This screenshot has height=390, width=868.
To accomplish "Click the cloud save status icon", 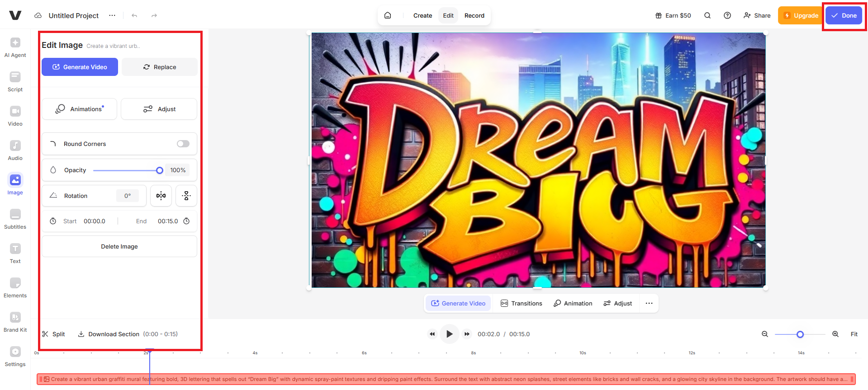I will [38, 15].
